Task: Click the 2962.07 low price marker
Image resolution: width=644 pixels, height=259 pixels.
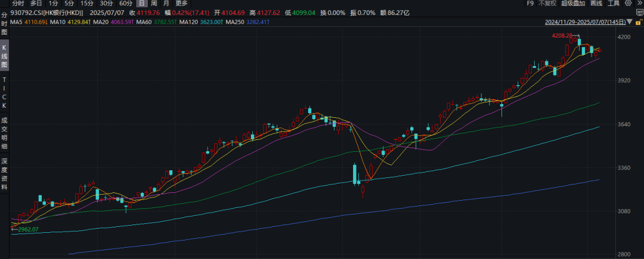Action: click(29, 229)
